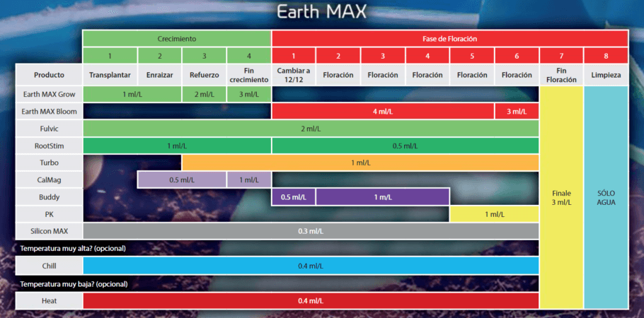Click the "Earth MAX" chart title
The height and width of the screenshot is (318, 644).
tap(321, 12)
